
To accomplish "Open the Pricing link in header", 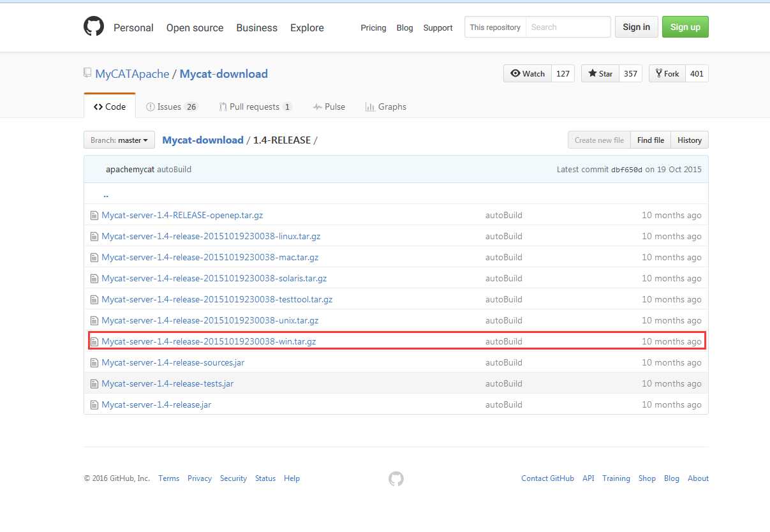I will 373,27.
